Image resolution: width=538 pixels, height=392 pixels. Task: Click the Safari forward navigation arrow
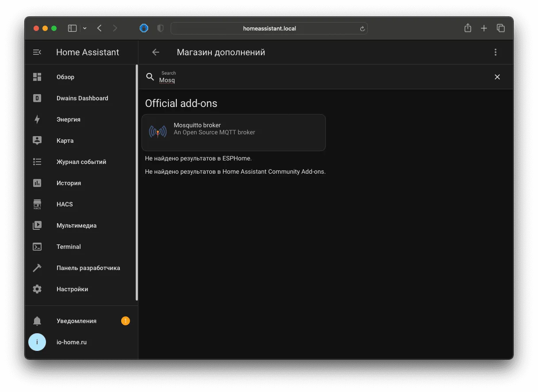(x=115, y=28)
